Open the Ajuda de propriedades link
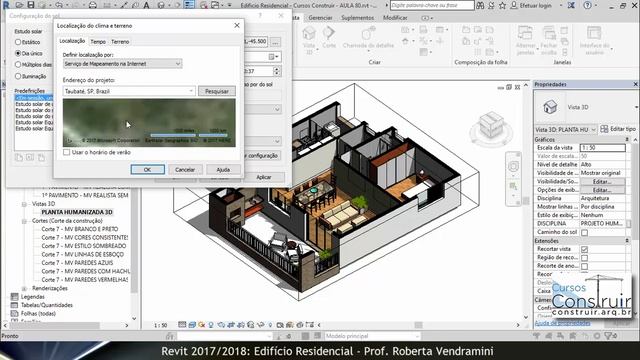Screen dimensions: 640x360 click(x=562, y=323)
